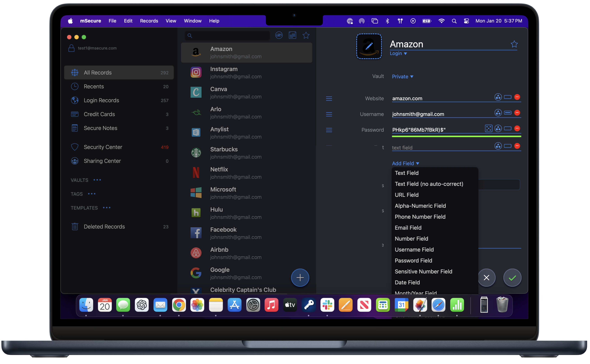Screen dimensions: 590x364
Task: Cancel editing with the X button
Action: 486,278
